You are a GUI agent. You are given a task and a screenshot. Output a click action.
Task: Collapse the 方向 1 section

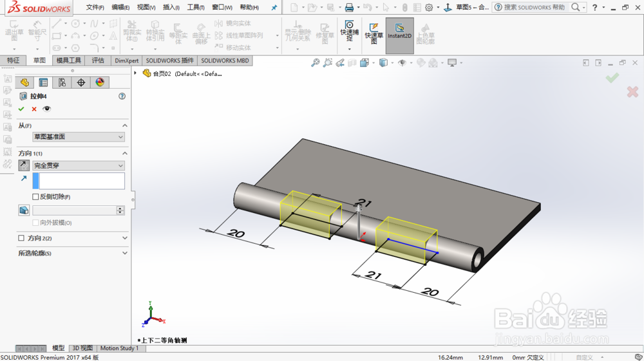(x=125, y=153)
